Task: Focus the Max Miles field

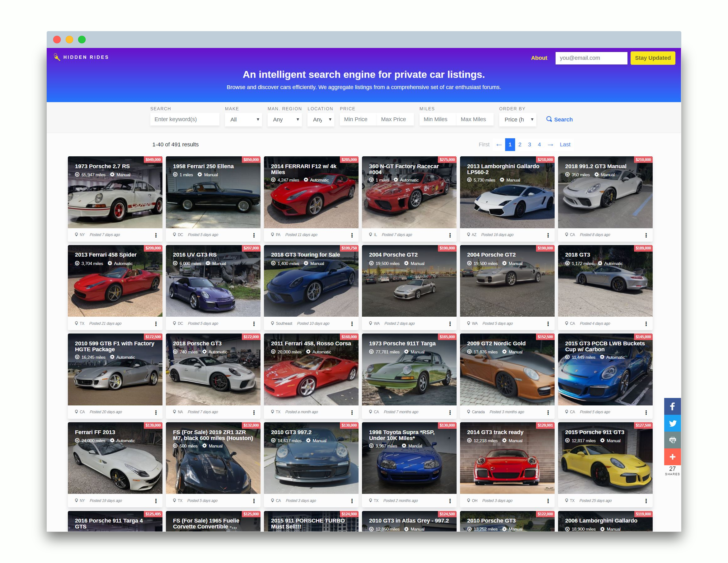Action: click(x=475, y=119)
